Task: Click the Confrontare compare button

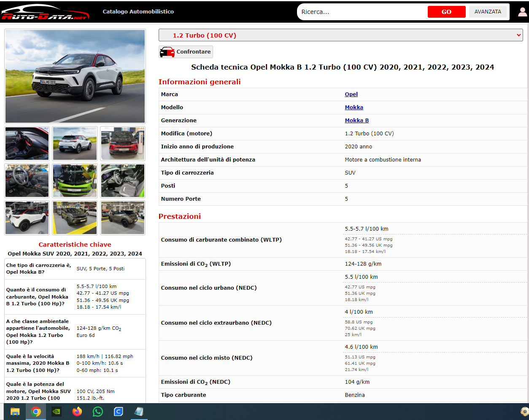Action: pyautogui.click(x=186, y=52)
